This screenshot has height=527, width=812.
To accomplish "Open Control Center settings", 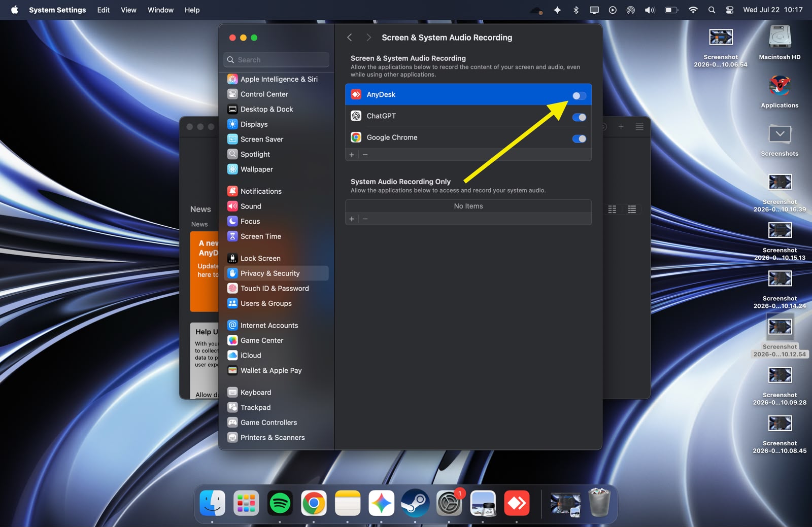I will tap(276, 94).
